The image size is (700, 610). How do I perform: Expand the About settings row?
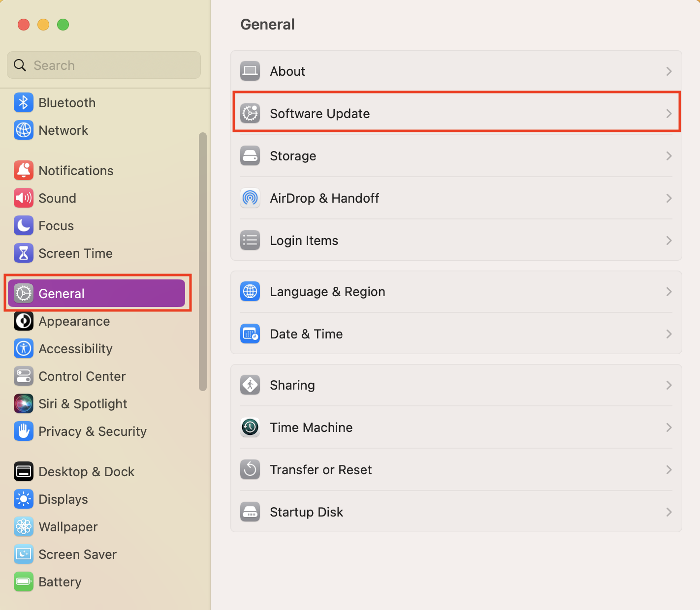(668, 71)
